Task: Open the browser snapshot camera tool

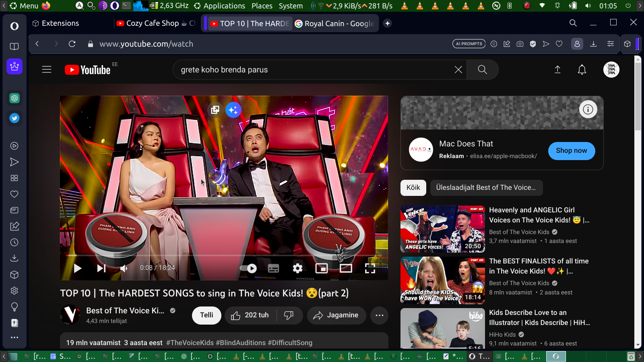Action: tap(520, 44)
